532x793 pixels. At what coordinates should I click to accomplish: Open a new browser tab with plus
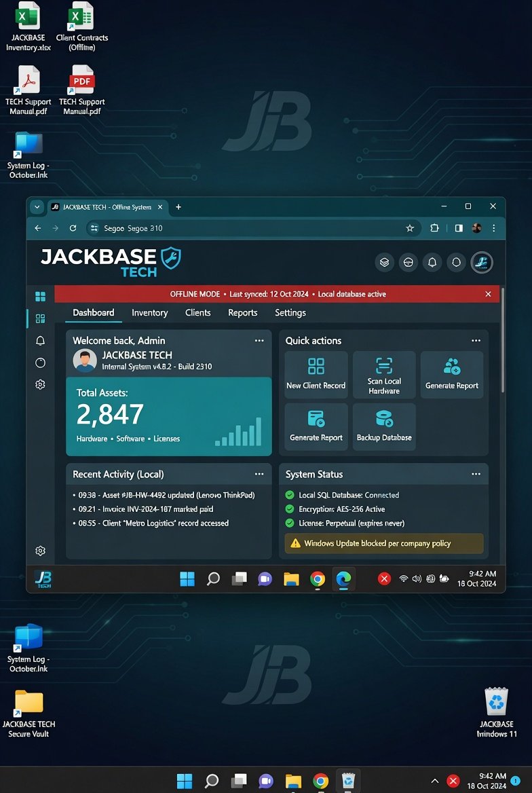click(x=178, y=207)
